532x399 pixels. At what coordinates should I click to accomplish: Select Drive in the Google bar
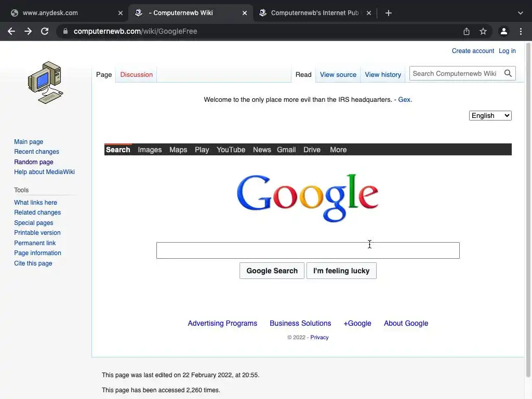click(x=312, y=150)
